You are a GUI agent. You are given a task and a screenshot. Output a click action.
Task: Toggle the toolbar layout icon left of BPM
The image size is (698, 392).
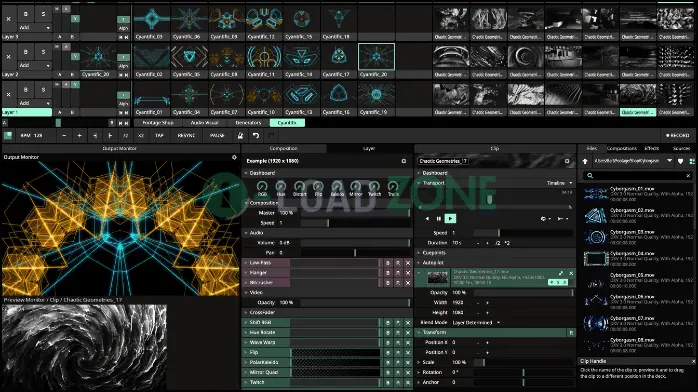coord(8,135)
